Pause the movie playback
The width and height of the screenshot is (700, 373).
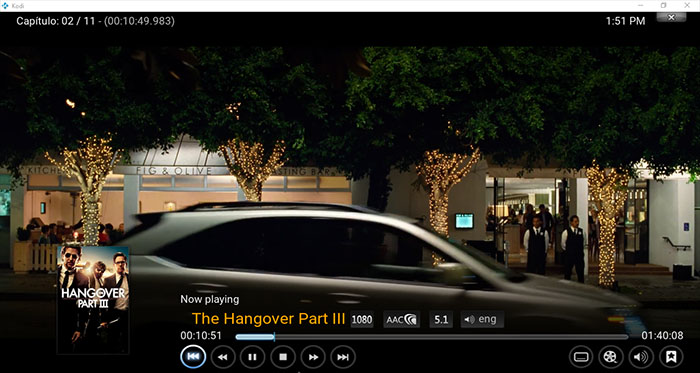(252, 357)
